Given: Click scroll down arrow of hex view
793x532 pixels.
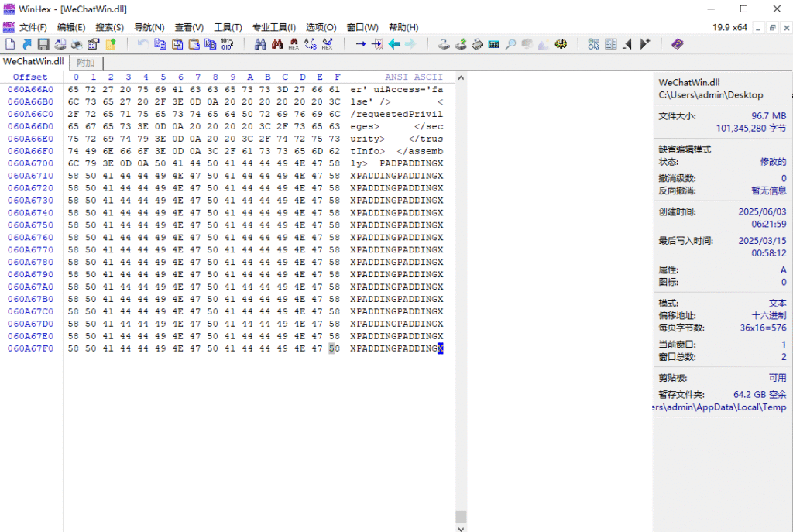Looking at the screenshot, I should coord(461,528).
